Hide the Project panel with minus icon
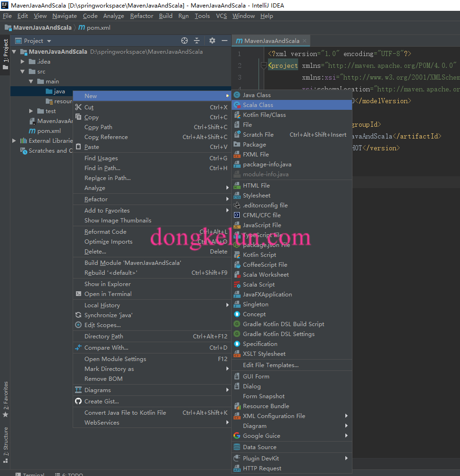The width and height of the screenshot is (460, 476). pyautogui.click(x=225, y=41)
